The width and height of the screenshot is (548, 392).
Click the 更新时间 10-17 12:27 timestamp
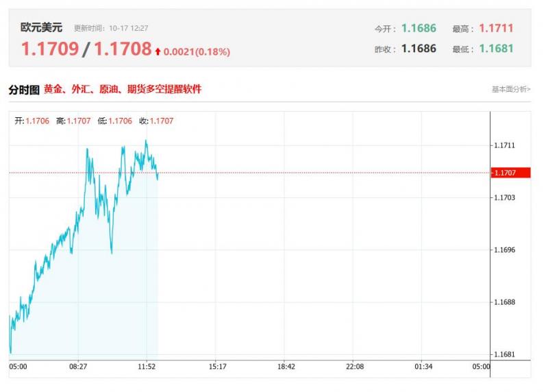(x=111, y=28)
